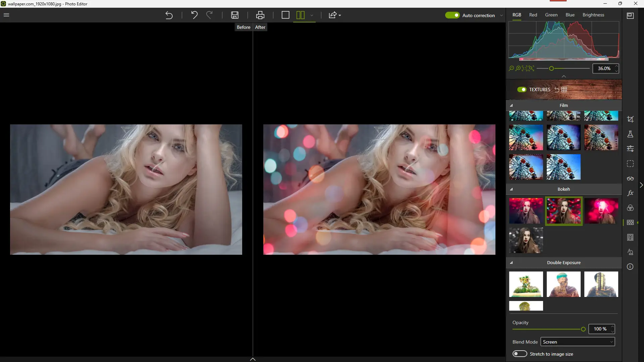The image size is (644, 362).
Task: Click the textures grid view icon
Action: pyautogui.click(x=564, y=89)
